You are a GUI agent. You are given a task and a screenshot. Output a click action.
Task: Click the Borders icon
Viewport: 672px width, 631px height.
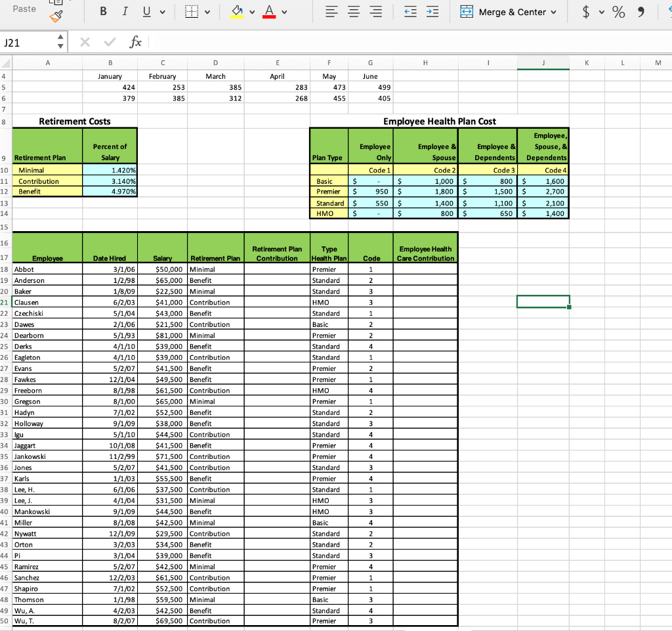192,12
